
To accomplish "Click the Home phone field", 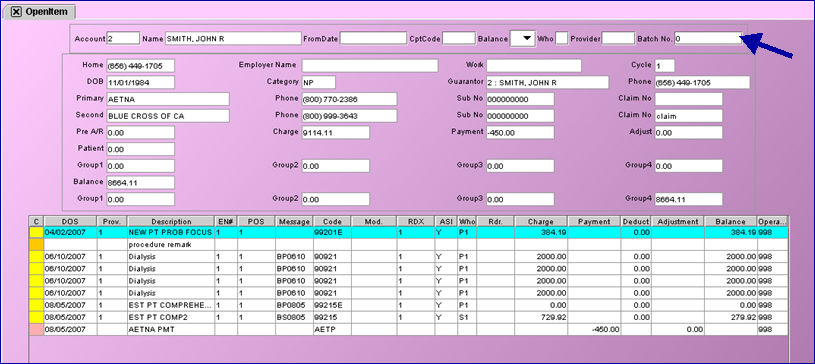I will (140, 66).
